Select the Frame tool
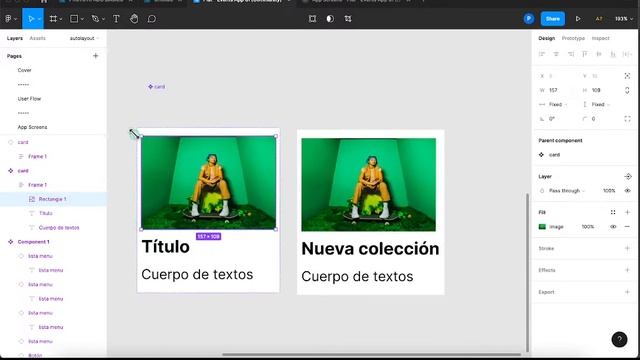Screen dimensions: 640x360 coord(53,19)
